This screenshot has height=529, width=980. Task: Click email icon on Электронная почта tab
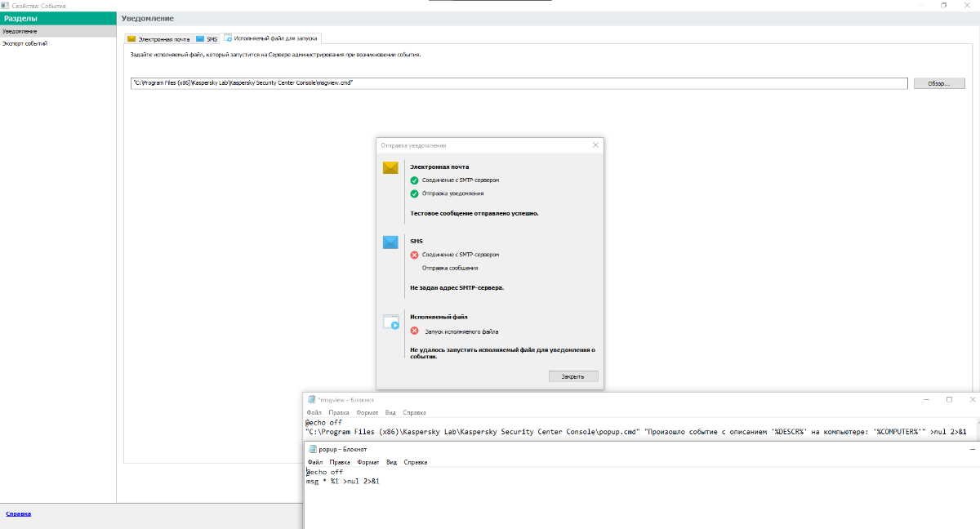pyautogui.click(x=131, y=38)
